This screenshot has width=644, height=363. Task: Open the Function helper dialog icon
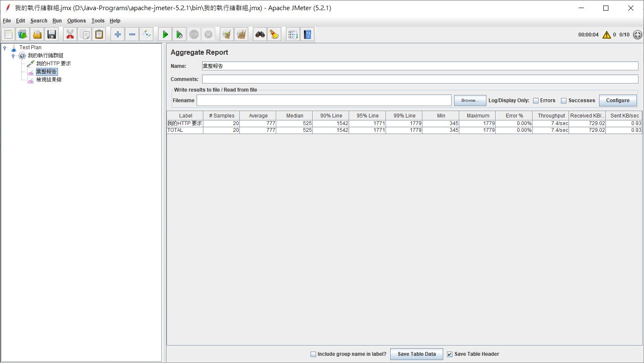click(x=293, y=34)
